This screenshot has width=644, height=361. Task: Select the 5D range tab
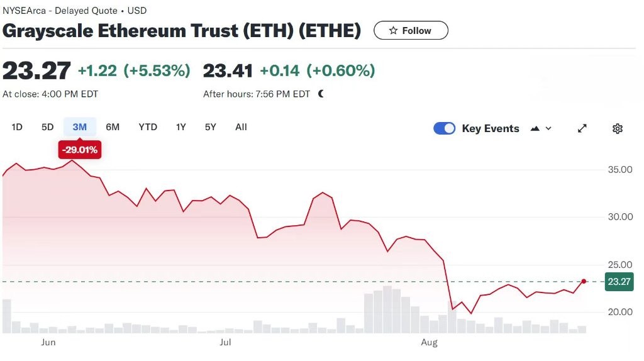(x=48, y=127)
